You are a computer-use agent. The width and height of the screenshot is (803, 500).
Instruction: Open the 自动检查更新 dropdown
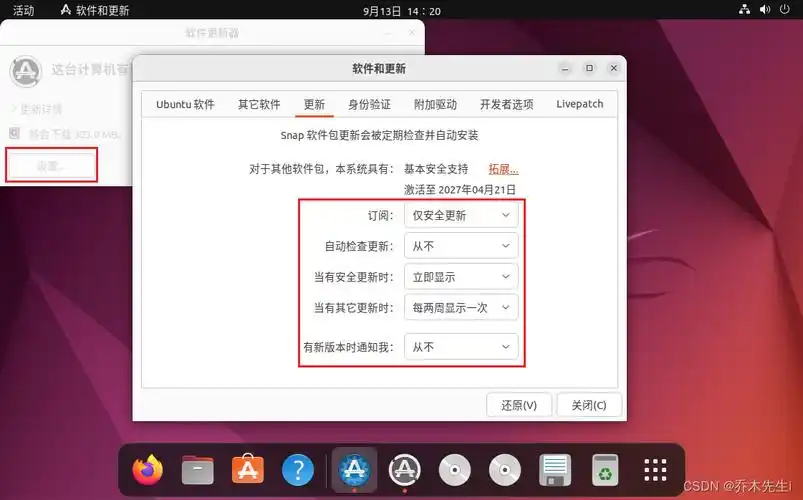coord(461,246)
